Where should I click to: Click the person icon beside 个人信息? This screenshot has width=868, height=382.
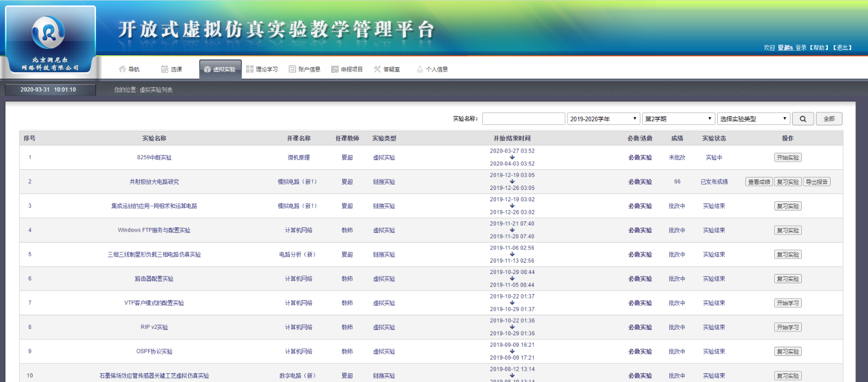pyautogui.click(x=420, y=69)
